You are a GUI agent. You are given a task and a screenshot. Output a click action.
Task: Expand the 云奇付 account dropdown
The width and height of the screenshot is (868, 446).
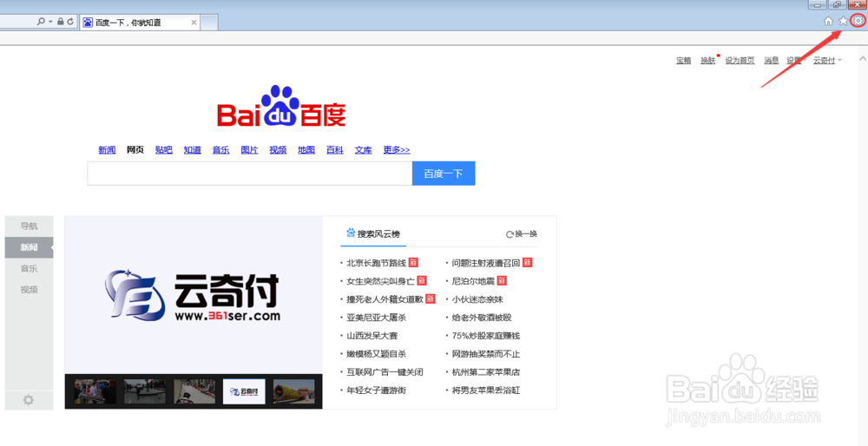827,61
